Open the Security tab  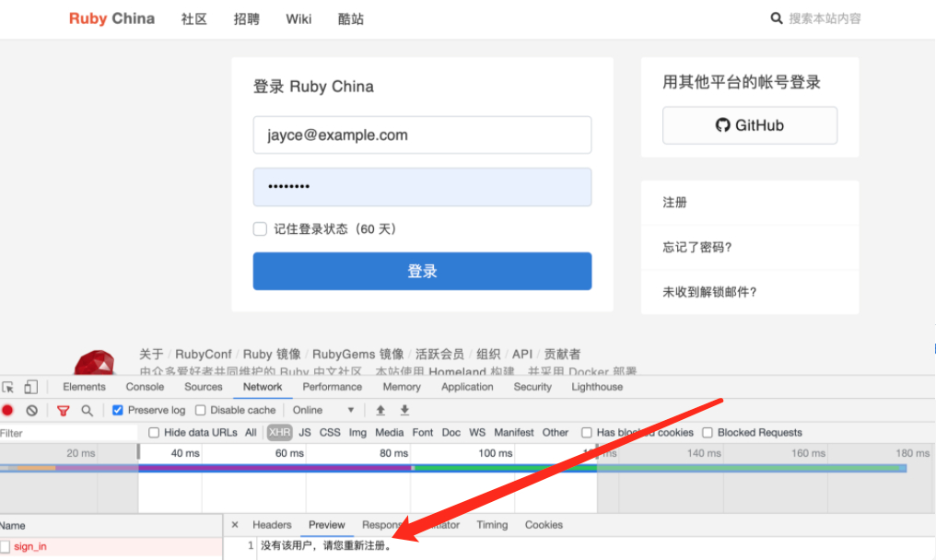pyautogui.click(x=533, y=387)
